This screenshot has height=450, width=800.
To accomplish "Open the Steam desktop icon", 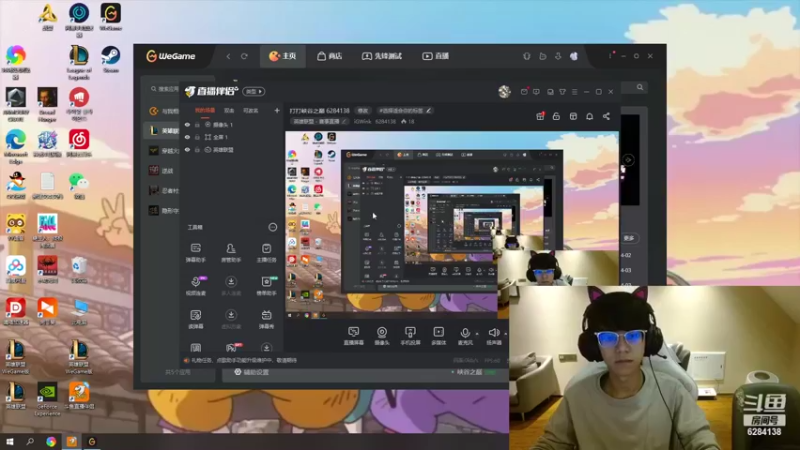I will [x=111, y=60].
